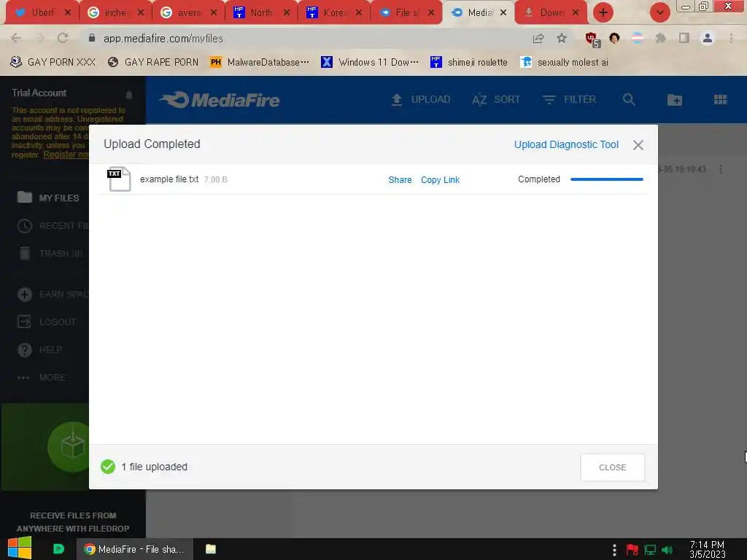The width and height of the screenshot is (747, 560).
Task: Click the share page icon in address bar
Action: point(538,38)
